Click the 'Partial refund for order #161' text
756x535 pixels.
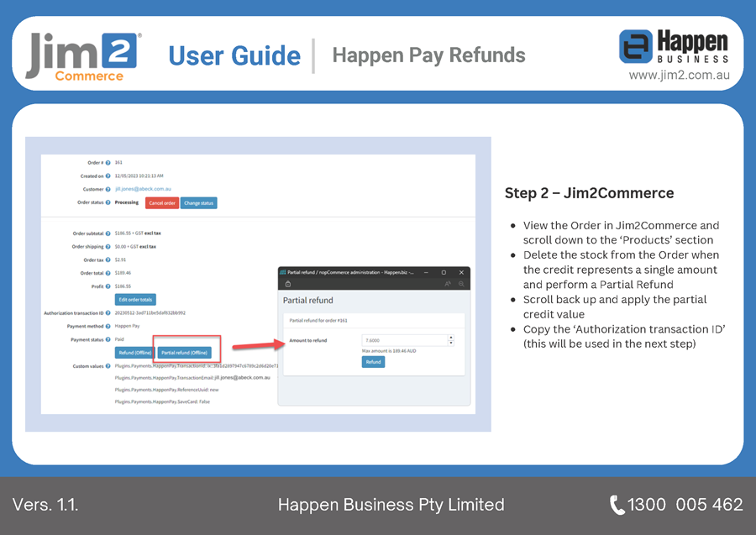[318, 321]
